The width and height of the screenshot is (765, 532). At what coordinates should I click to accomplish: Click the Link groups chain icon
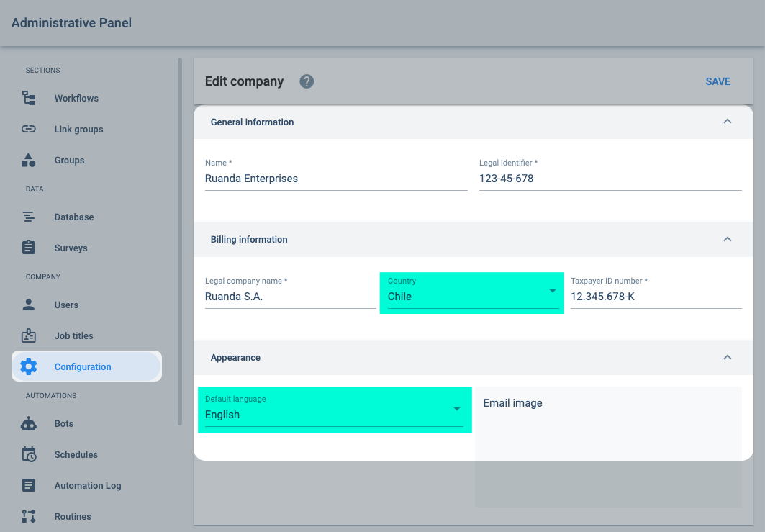[x=29, y=130]
